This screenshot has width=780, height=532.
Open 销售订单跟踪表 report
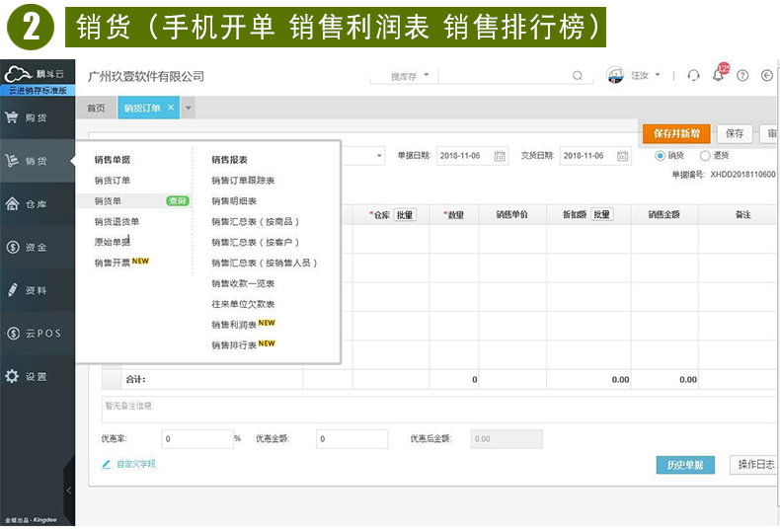(x=243, y=181)
